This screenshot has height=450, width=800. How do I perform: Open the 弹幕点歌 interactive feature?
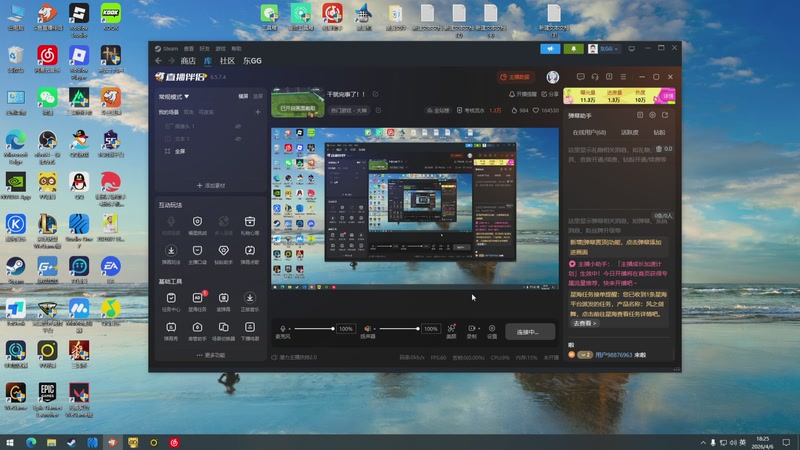coord(249,254)
